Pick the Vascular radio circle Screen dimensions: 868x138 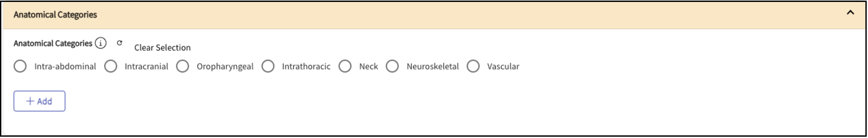tap(473, 66)
